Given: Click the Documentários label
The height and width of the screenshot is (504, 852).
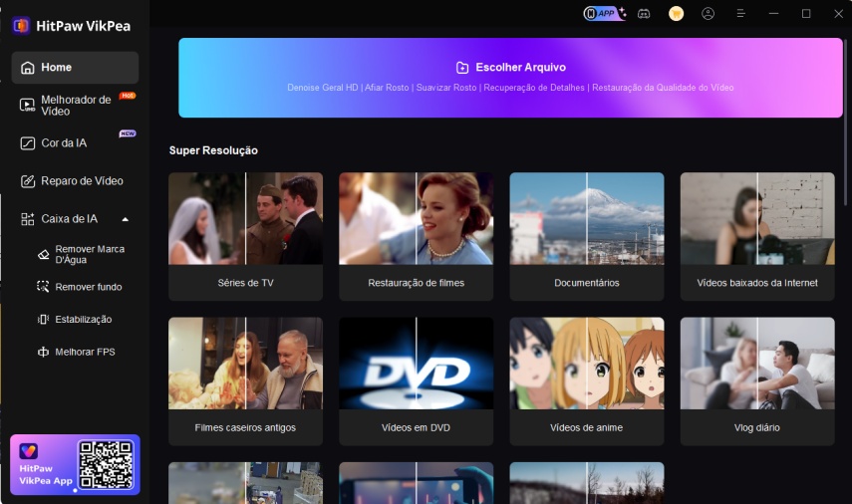Looking at the screenshot, I should click(587, 283).
